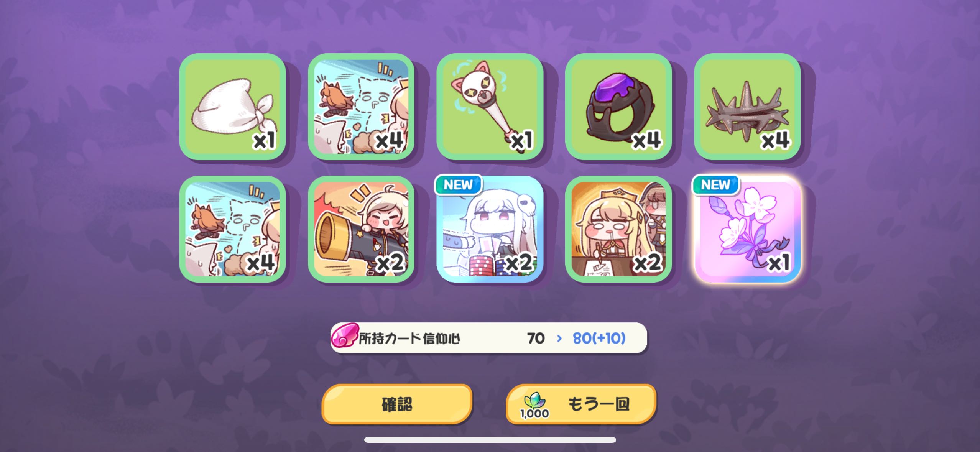The image size is (980, 452).
Task: Tap the iOS home indicator bar
Action: (x=490, y=440)
